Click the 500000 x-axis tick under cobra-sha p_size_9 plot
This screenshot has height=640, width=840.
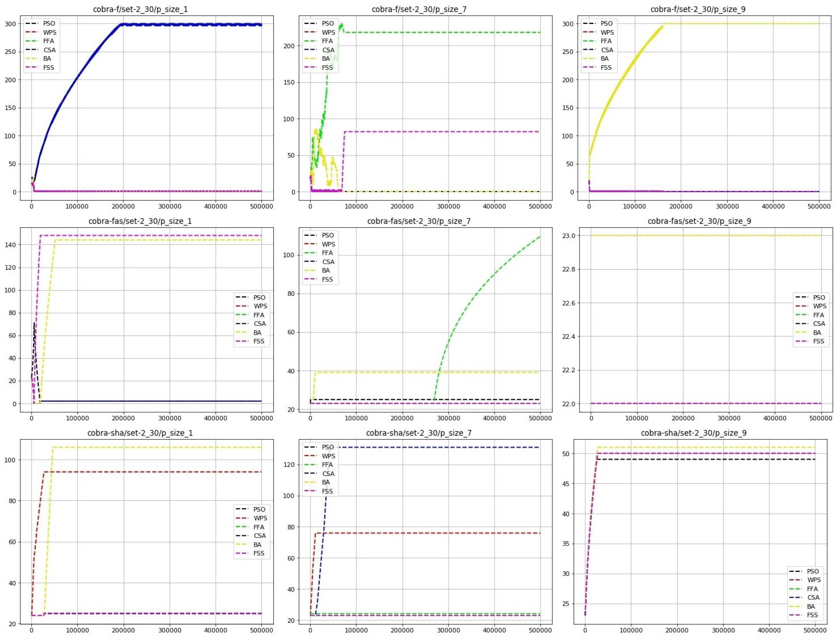(x=815, y=630)
